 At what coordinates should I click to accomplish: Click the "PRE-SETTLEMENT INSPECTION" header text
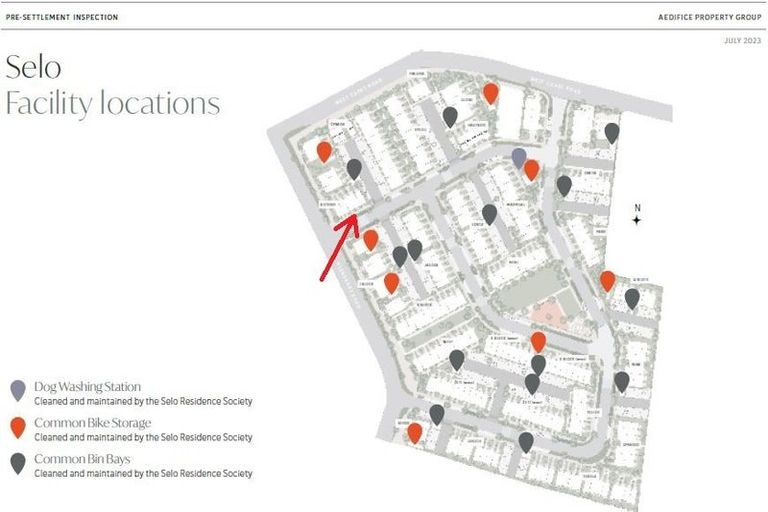62,17
